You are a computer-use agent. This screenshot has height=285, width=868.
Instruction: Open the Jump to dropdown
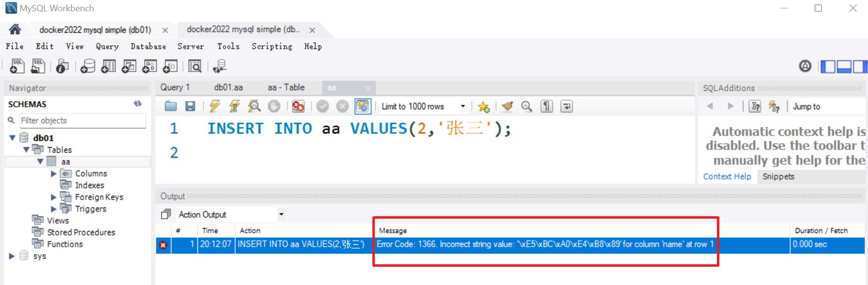(x=828, y=106)
